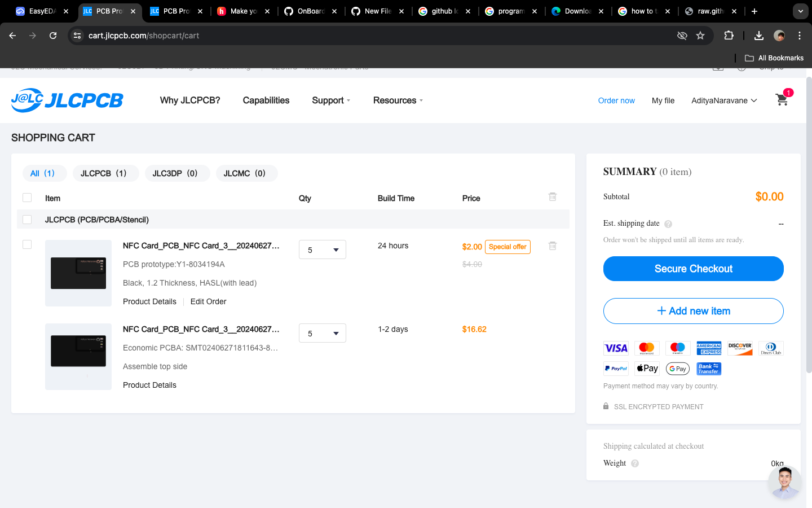Image resolution: width=812 pixels, height=508 pixels.
Task: Open Product Details for PCB prototype
Action: (x=149, y=301)
